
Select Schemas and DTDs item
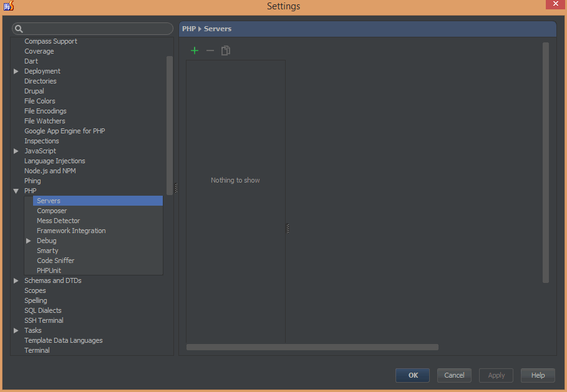(x=53, y=280)
